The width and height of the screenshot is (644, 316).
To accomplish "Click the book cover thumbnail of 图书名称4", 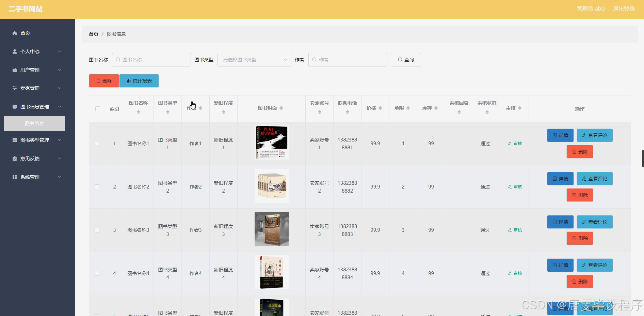I will [272, 272].
